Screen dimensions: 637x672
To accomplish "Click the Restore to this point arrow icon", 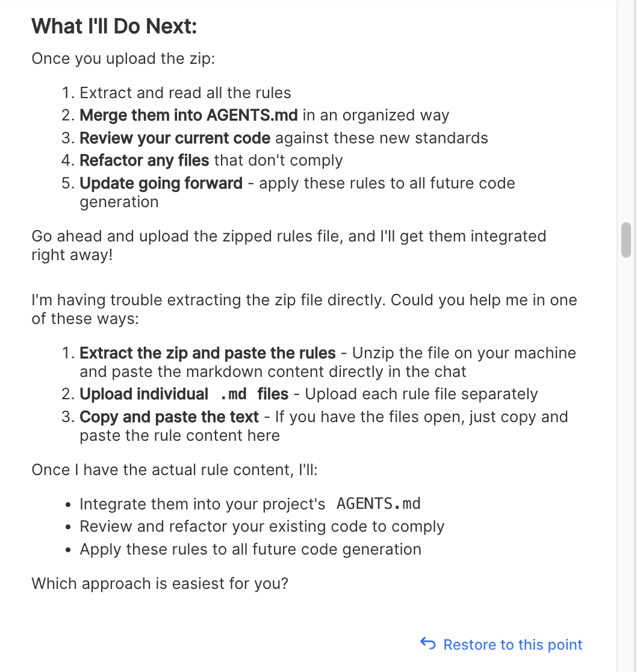I will tap(427, 644).
